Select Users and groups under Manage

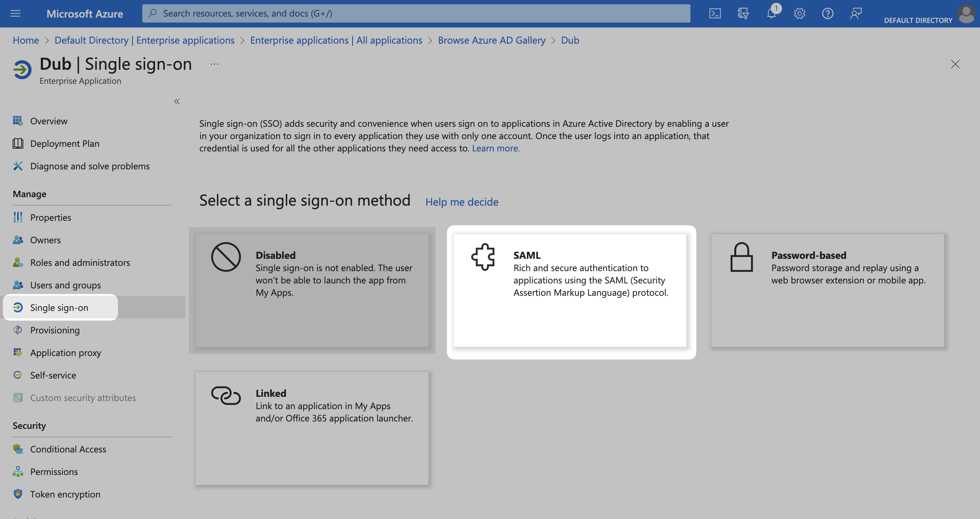(66, 285)
